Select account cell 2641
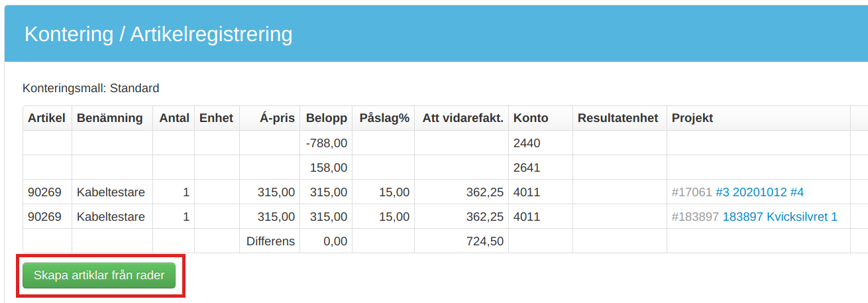868x303 pixels. pos(541,168)
